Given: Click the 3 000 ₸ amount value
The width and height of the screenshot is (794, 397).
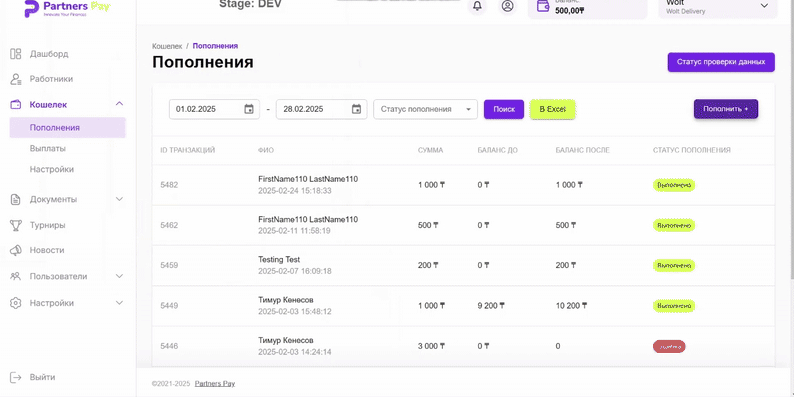Looking at the screenshot, I should pos(431,346).
